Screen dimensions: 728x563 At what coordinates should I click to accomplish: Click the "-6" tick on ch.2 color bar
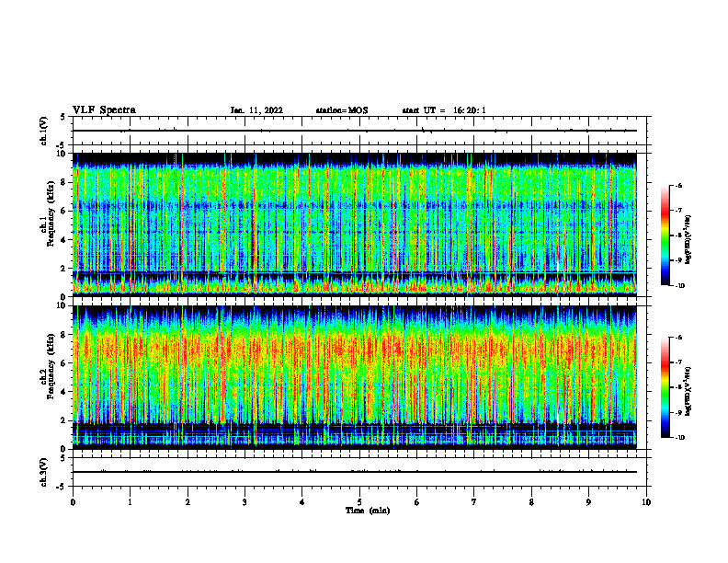(678, 338)
